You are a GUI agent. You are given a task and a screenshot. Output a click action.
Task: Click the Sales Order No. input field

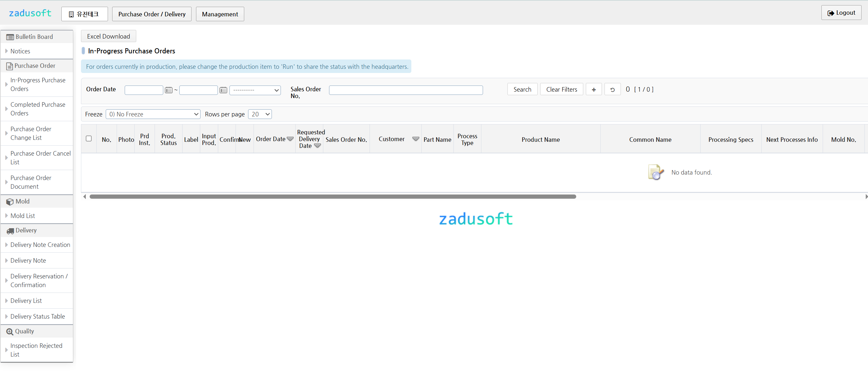(406, 90)
